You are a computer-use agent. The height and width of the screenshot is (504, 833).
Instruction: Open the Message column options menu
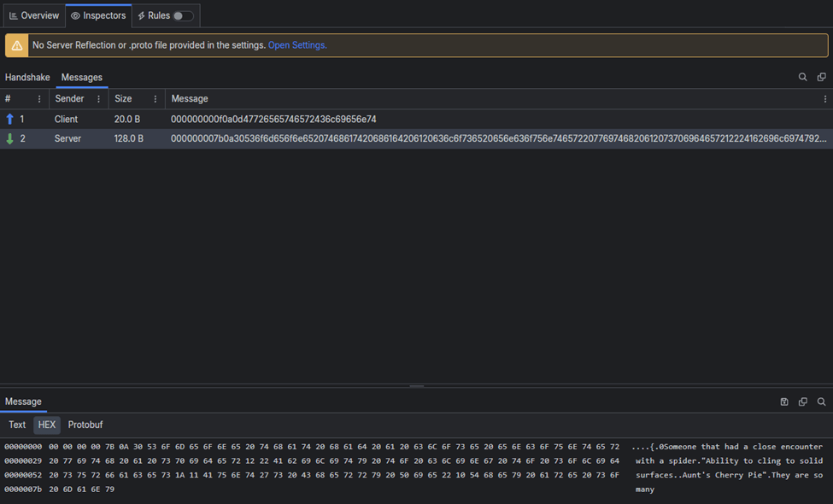point(825,99)
